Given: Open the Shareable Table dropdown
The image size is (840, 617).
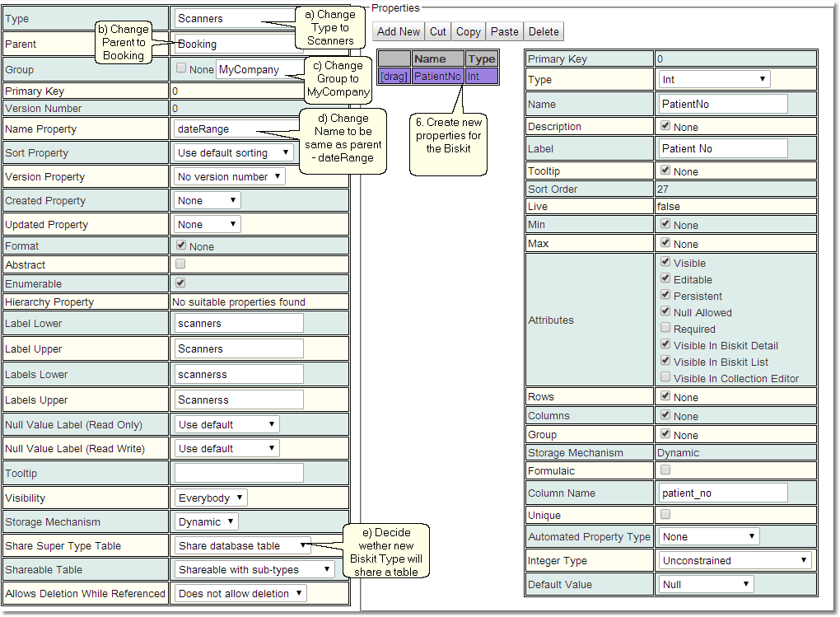Looking at the screenshot, I should 254,570.
